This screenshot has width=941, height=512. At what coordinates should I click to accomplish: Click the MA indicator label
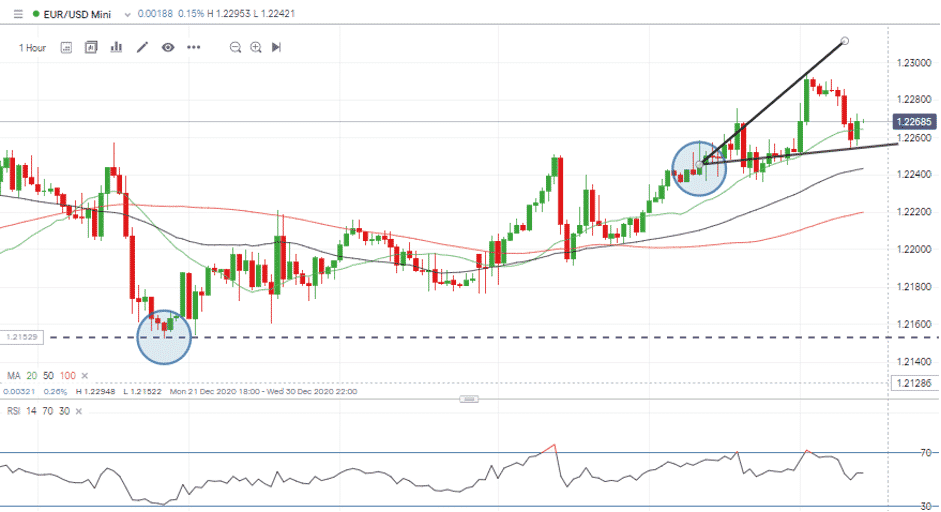click(x=13, y=376)
